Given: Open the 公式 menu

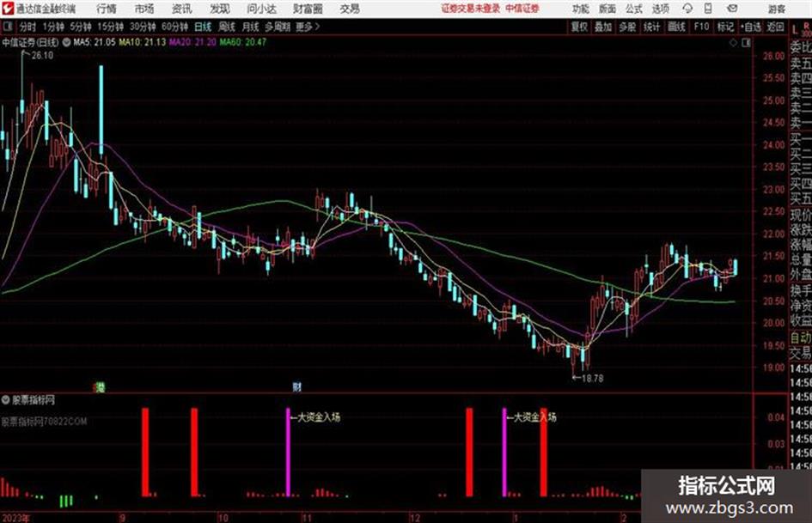Looking at the screenshot, I should tap(634, 9).
